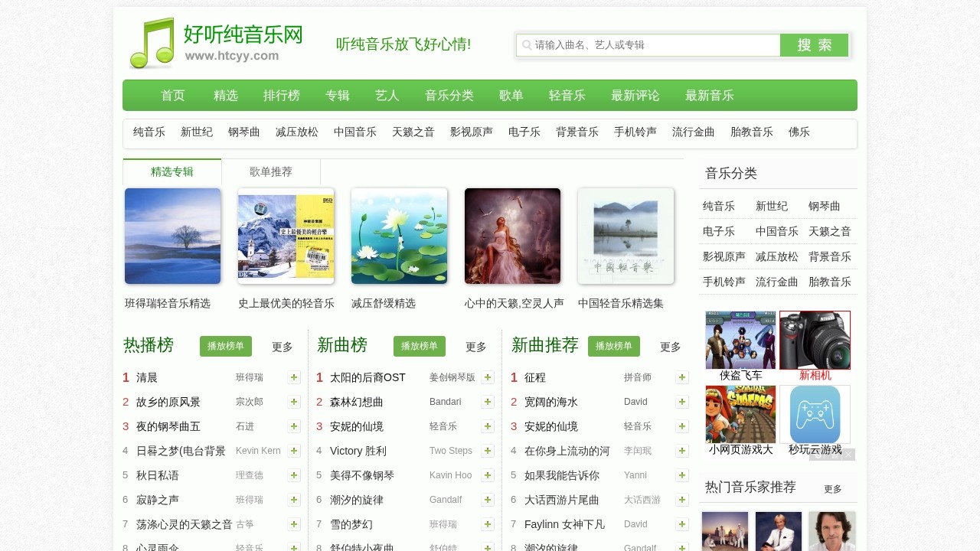Click the 新相机 camera icon

pyautogui.click(x=815, y=339)
